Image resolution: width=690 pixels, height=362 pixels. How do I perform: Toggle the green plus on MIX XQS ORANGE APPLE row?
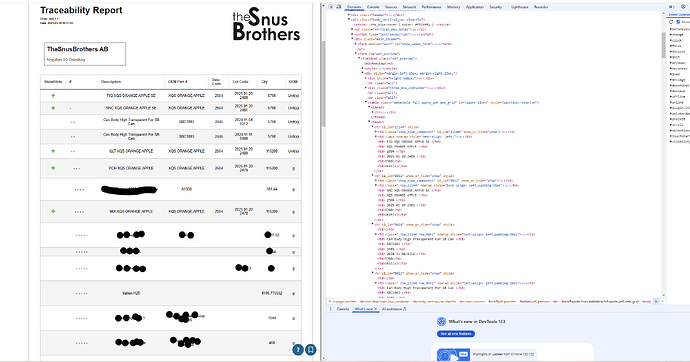click(53, 211)
